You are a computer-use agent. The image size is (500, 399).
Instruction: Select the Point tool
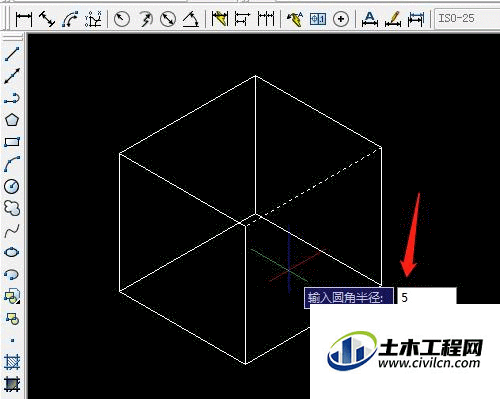pos(12,340)
